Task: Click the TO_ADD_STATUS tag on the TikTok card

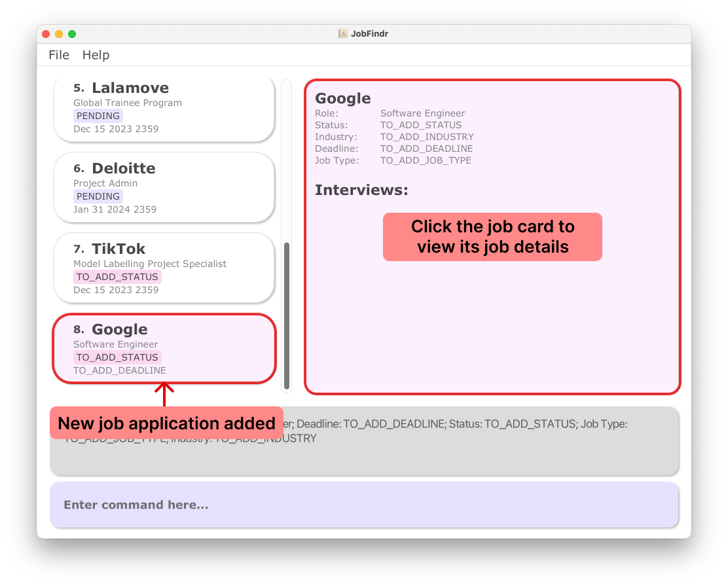Action: pos(117,277)
